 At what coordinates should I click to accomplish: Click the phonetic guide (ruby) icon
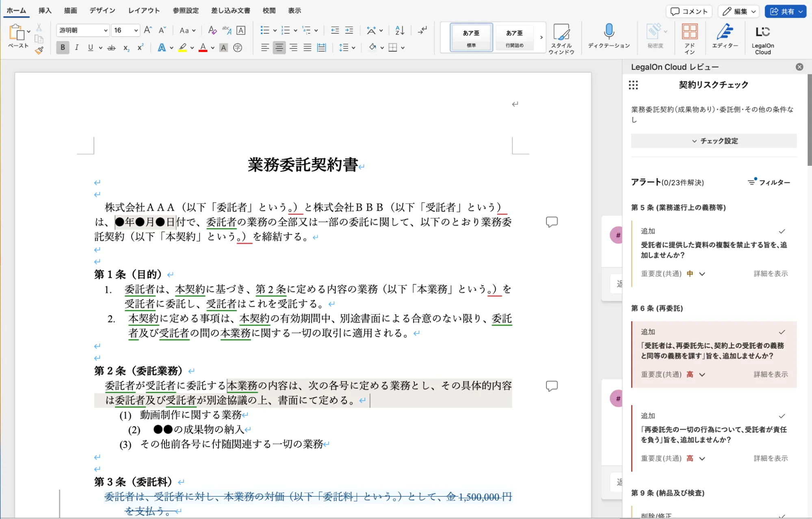click(x=227, y=30)
